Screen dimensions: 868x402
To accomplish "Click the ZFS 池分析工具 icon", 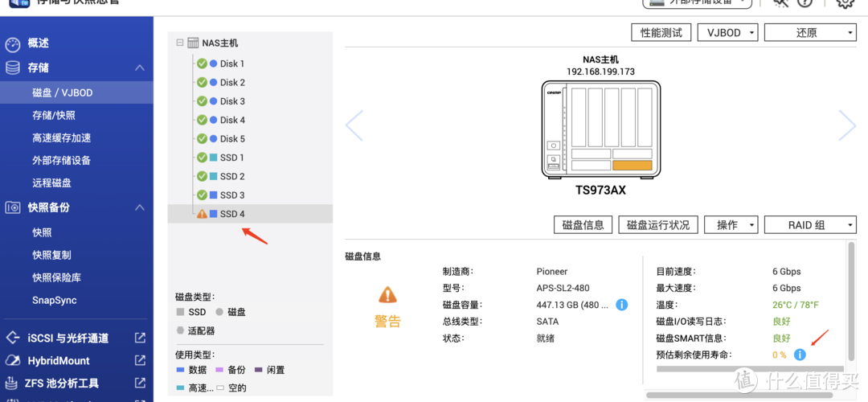I will [13, 384].
